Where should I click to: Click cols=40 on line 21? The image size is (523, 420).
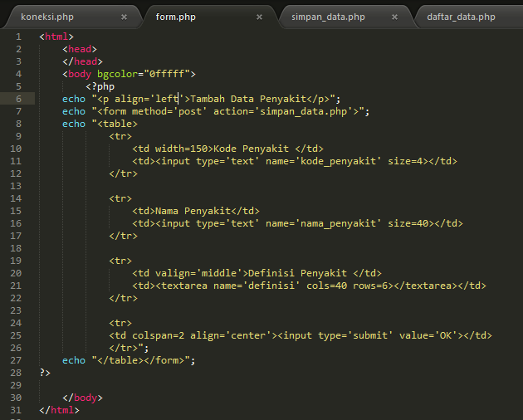(326, 286)
